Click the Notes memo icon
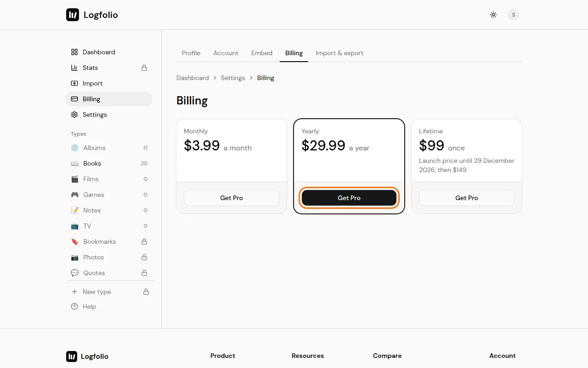The width and height of the screenshot is (588, 368). [x=75, y=210]
